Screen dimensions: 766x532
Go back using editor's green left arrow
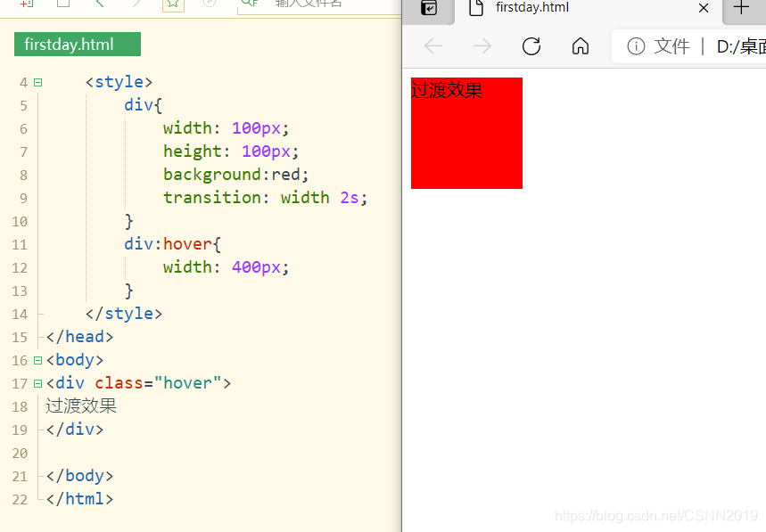tap(100, 3)
